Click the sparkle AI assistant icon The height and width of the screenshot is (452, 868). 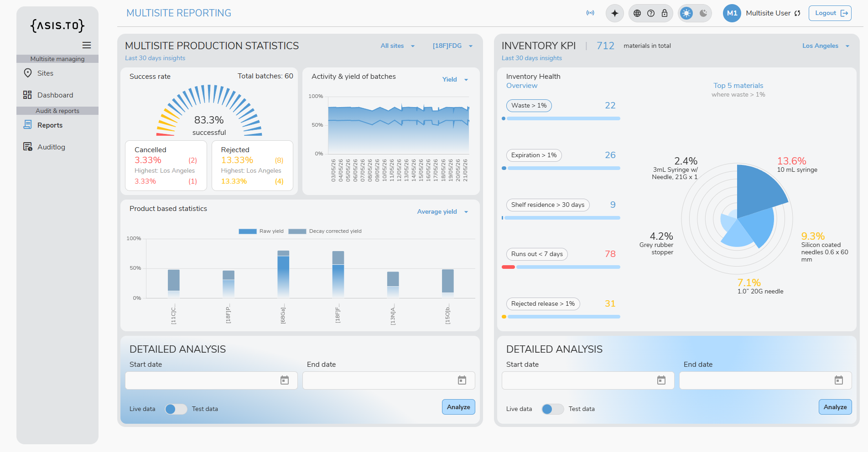615,13
